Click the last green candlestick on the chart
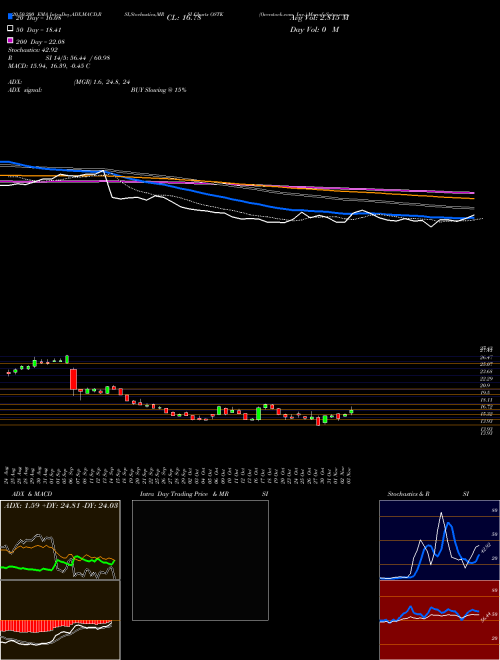The width and height of the screenshot is (500, 660). tap(351, 411)
